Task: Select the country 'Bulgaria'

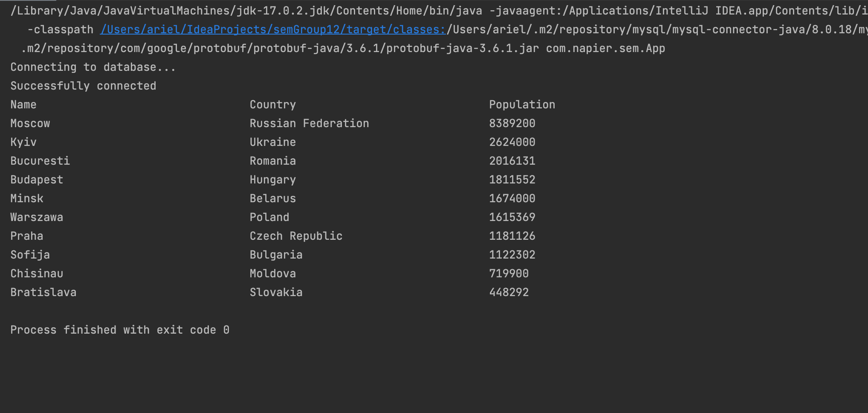Action: pyautogui.click(x=276, y=255)
